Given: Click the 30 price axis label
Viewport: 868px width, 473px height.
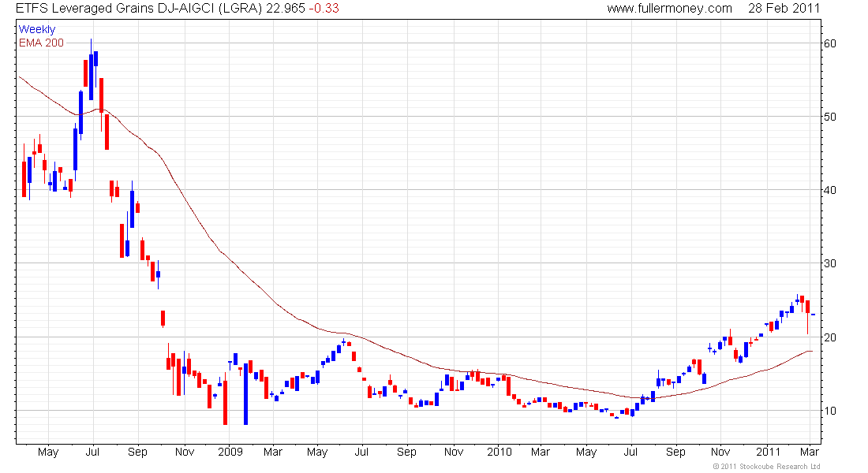Looking at the screenshot, I should pos(830,263).
